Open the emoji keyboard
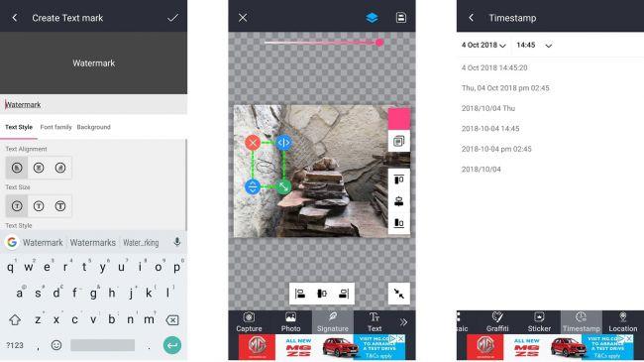Viewport: 644px width, 362px height. click(x=56, y=345)
